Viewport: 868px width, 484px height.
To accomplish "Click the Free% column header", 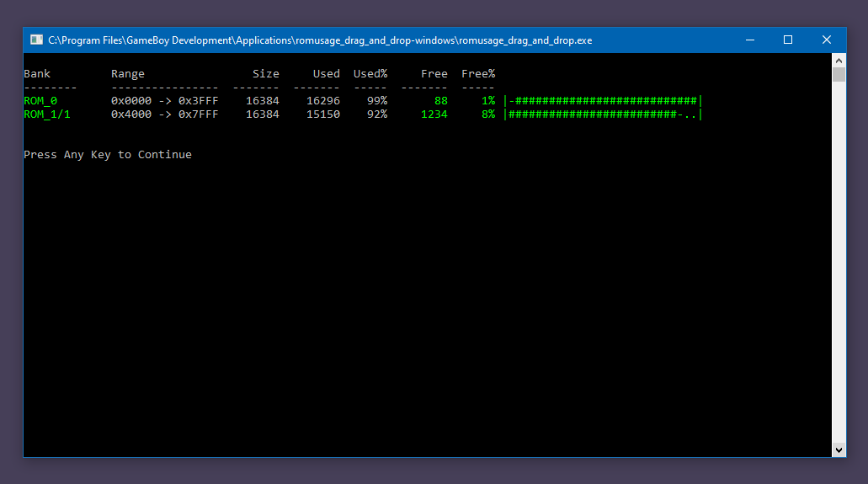I will [x=478, y=74].
